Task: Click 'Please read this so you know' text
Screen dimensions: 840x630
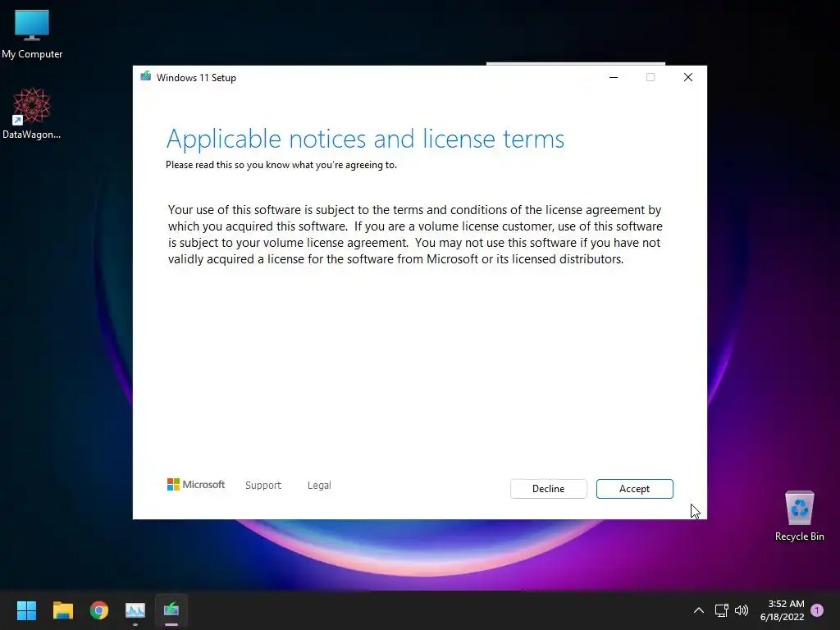Action: tap(281, 165)
